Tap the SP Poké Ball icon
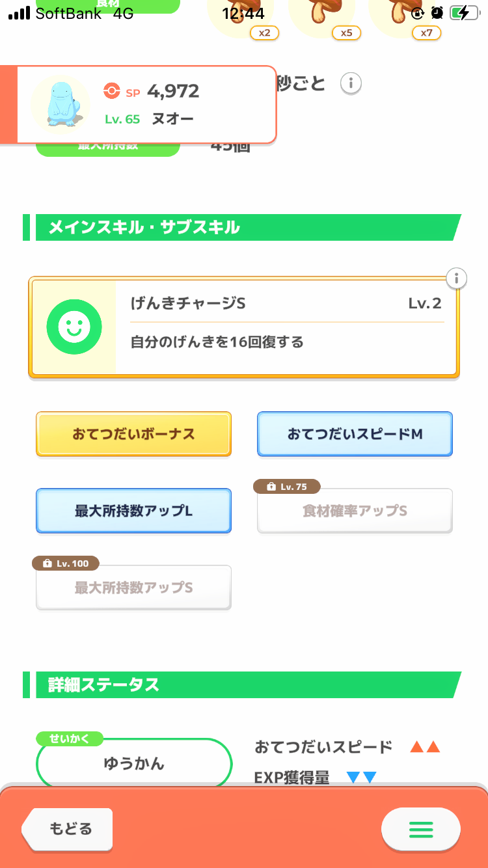The image size is (488, 868). (x=112, y=92)
